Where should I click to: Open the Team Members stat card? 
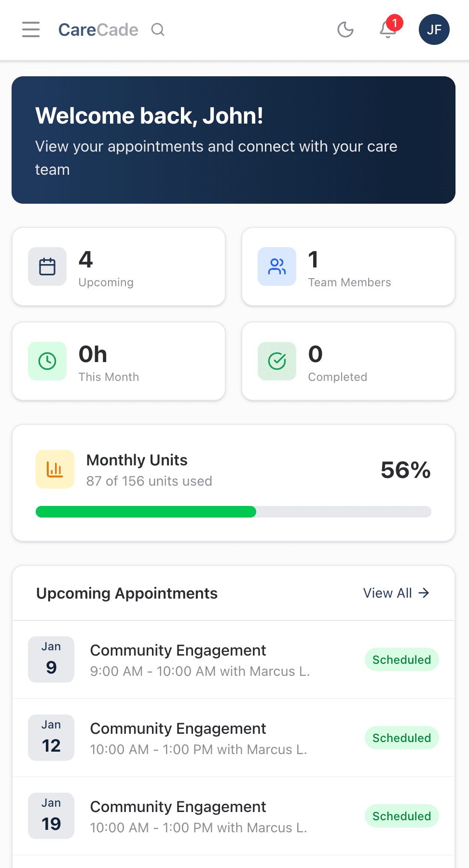tap(348, 266)
